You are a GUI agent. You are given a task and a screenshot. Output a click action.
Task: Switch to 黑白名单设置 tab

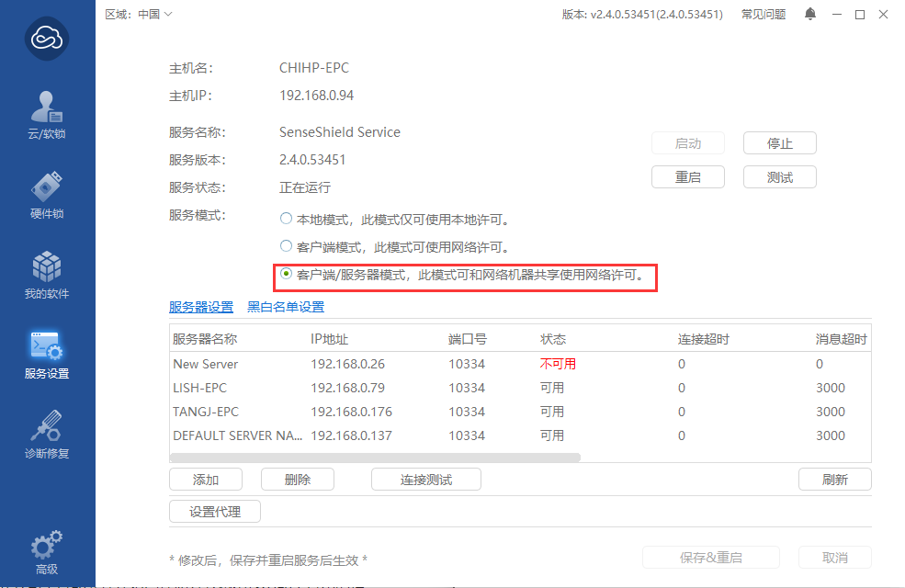286,307
